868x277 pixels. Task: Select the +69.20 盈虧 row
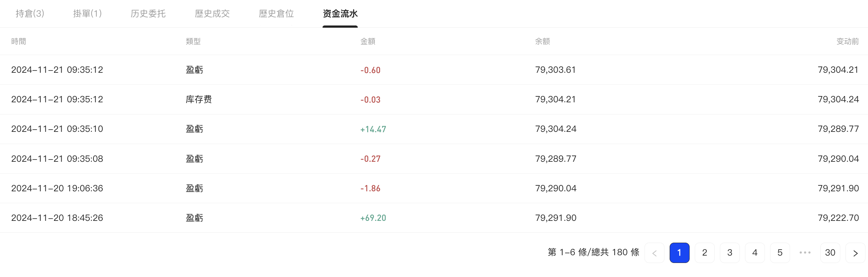click(x=434, y=218)
